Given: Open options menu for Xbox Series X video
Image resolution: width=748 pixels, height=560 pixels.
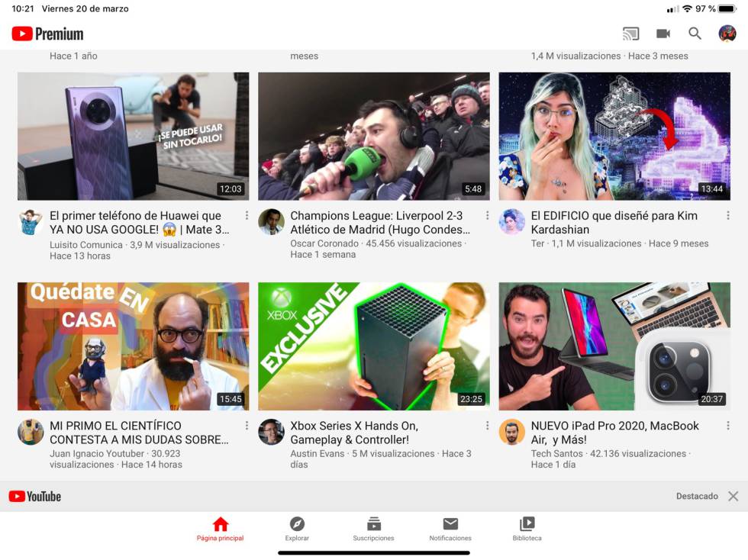Looking at the screenshot, I should point(487,426).
